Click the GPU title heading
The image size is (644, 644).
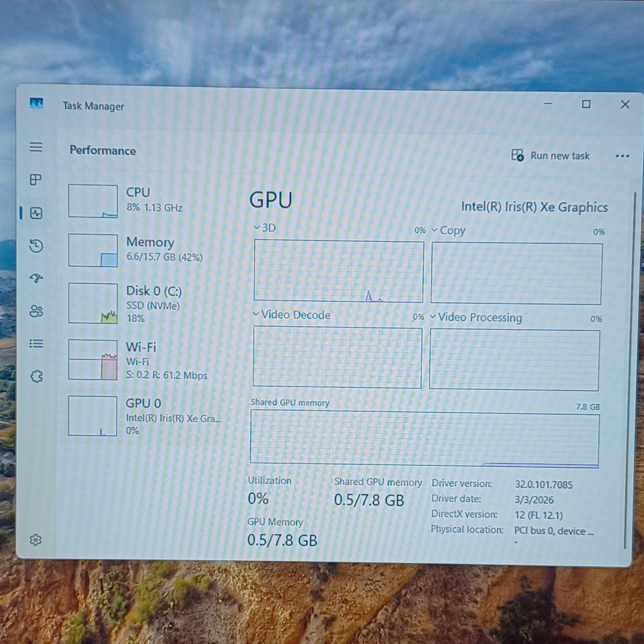pyautogui.click(x=271, y=200)
